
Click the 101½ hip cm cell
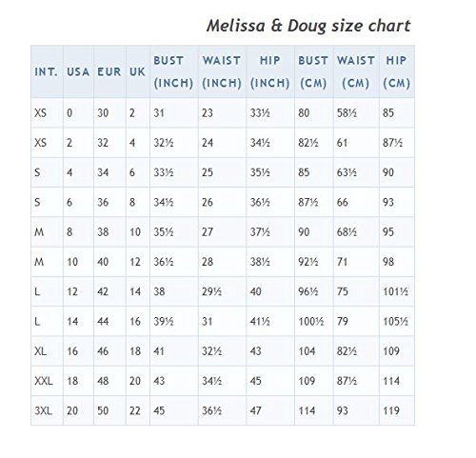click(x=397, y=291)
